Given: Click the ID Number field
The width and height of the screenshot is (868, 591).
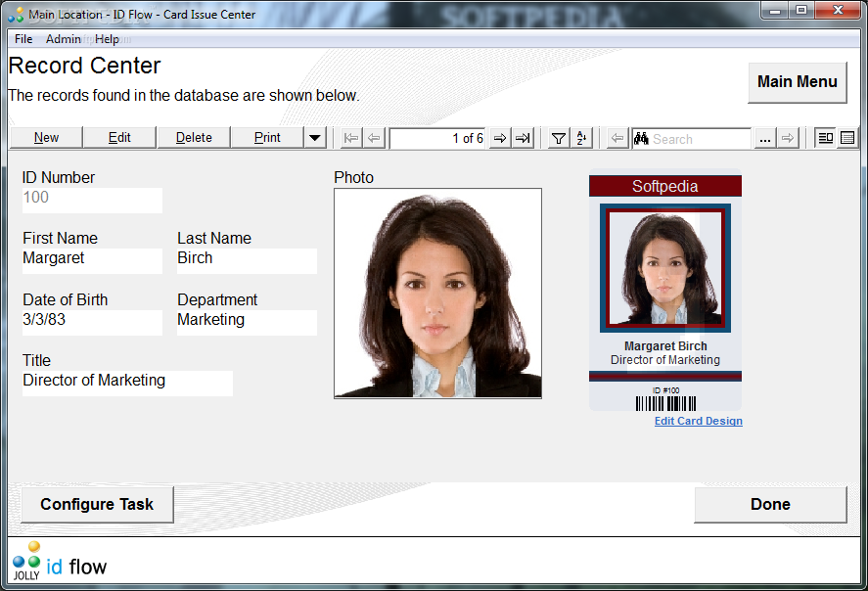Looking at the screenshot, I should click(x=92, y=200).
